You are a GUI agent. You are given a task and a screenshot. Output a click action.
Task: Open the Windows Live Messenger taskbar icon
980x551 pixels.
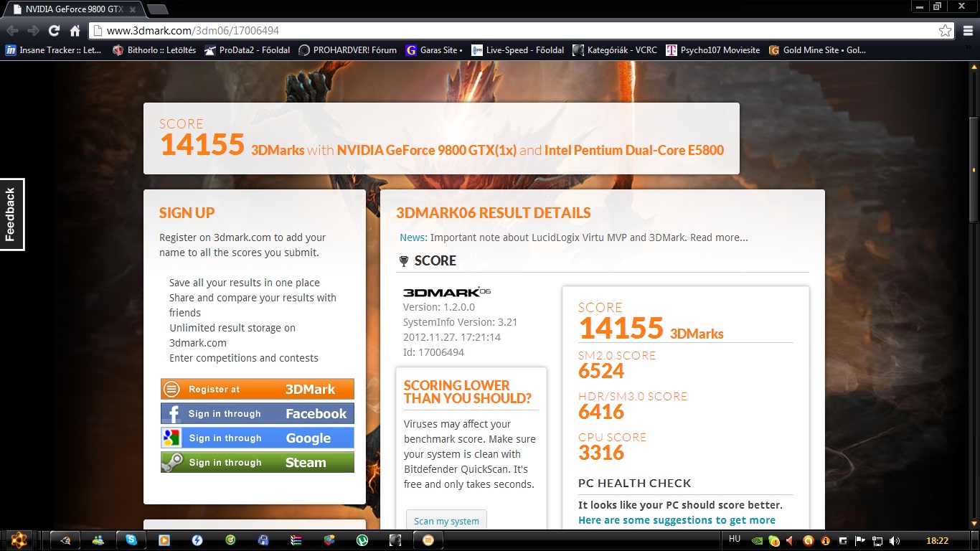[98, 540]
